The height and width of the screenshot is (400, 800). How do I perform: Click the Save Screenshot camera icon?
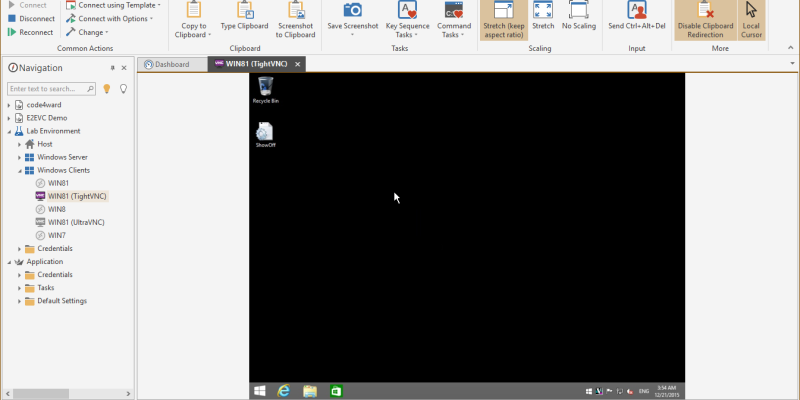(352, 10)
